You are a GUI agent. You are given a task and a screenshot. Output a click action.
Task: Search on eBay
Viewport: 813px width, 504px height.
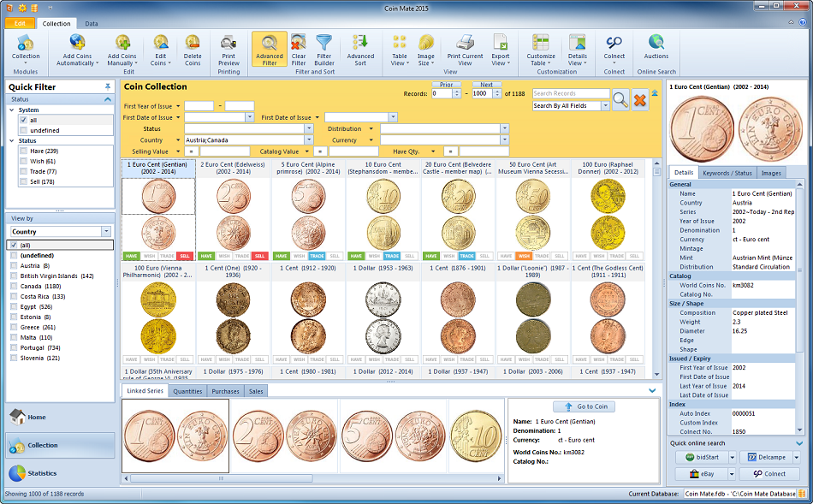702,474
